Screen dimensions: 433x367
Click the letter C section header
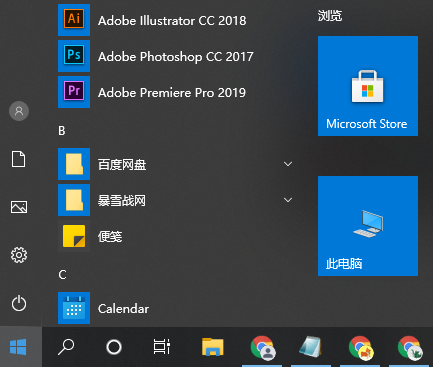62,275
